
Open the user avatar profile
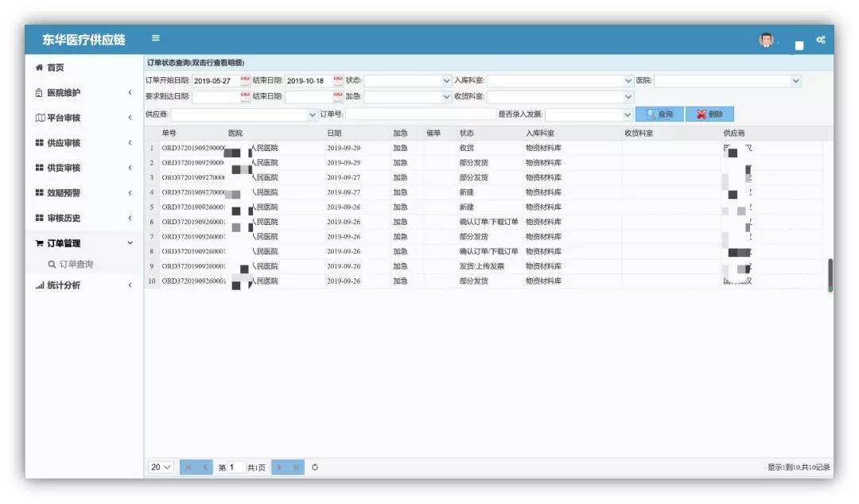tap(766, 40)
